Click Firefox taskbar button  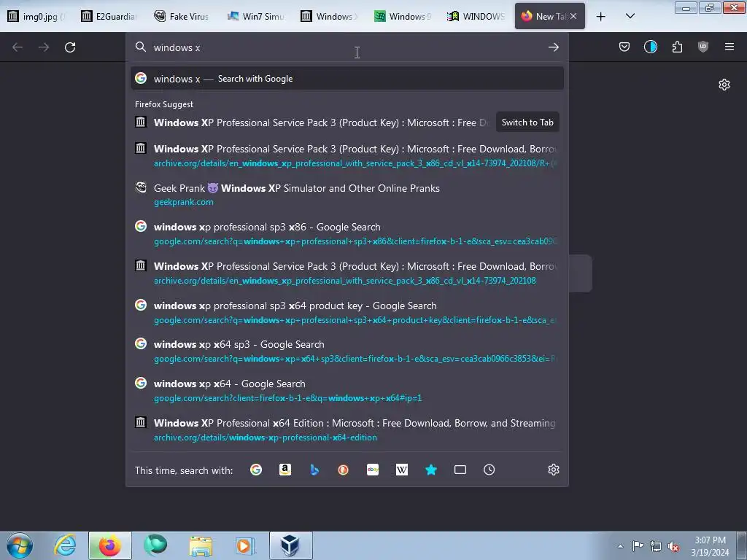click(110, 545)
